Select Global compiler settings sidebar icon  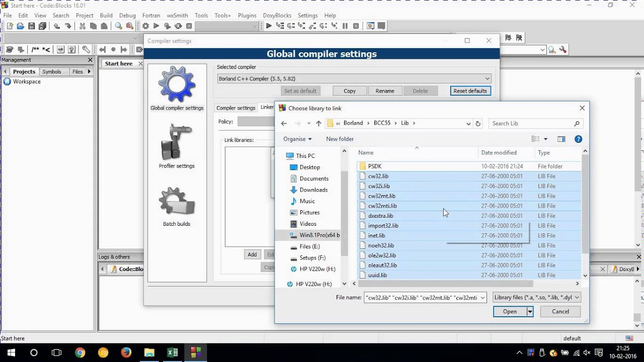tap(177, 88)
